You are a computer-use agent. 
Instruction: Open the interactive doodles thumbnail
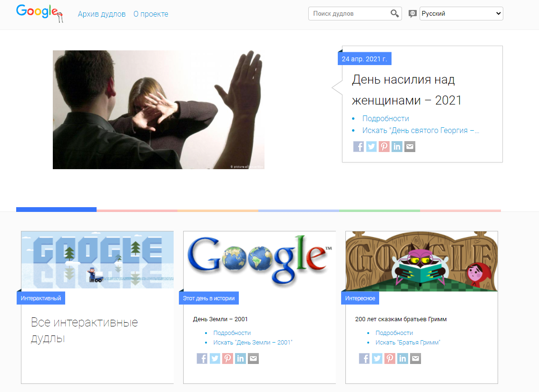(x=97, y=259)
